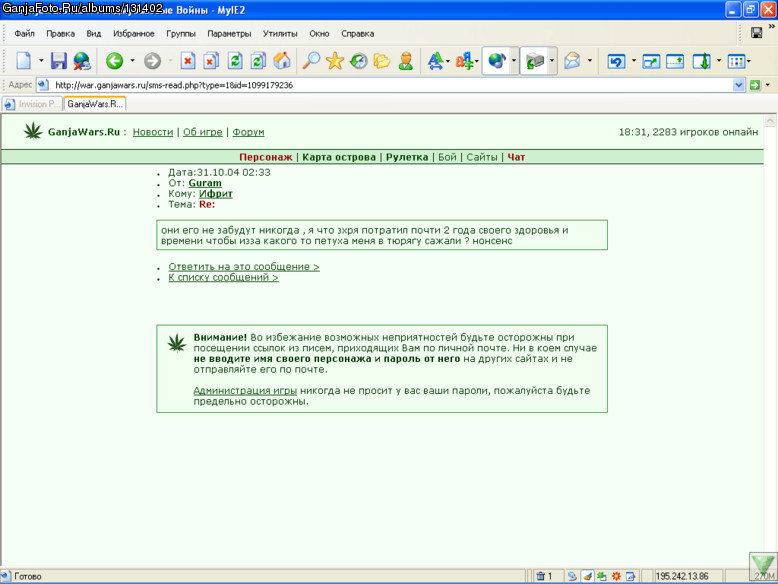Open the Группы menu
Screen dimensions: 778x584
pos(181,33)
